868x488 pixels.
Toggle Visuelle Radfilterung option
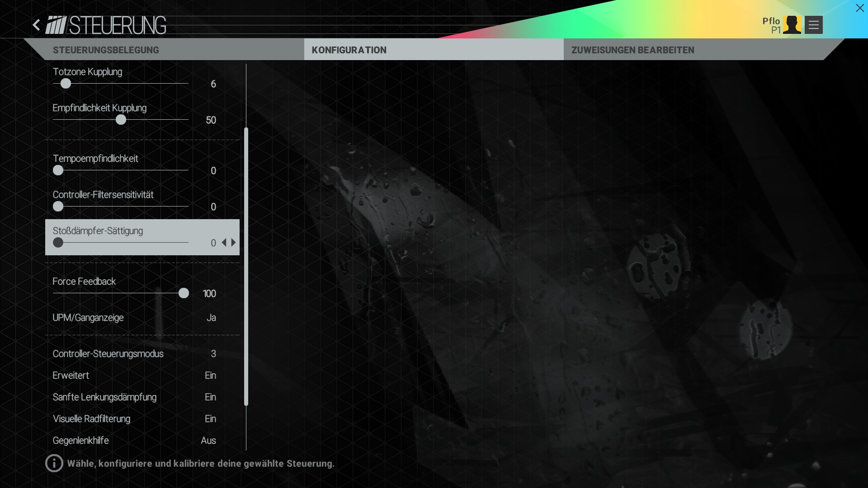(x=210, y=419)
